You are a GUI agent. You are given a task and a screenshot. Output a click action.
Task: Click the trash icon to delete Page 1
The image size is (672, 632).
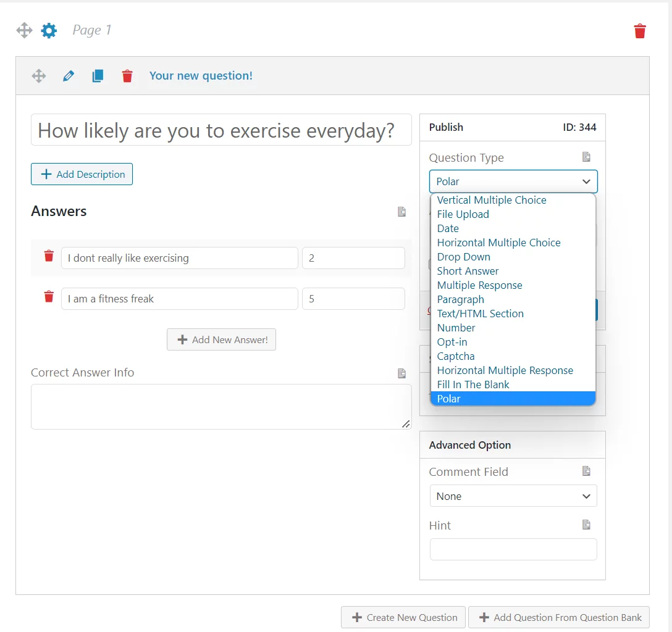click(x=640, y=30)
